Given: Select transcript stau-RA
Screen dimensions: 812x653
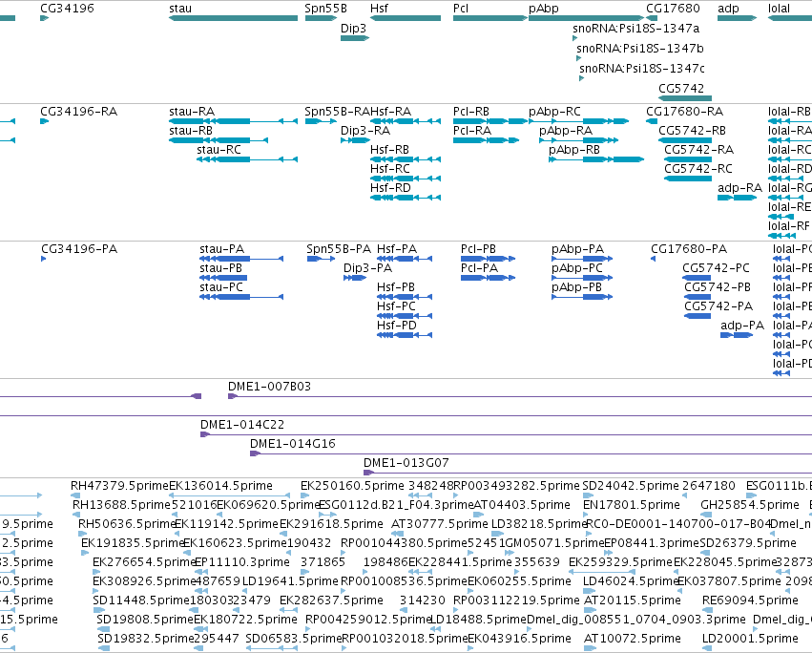Looking at the screenshot, I should coord(192,112).
